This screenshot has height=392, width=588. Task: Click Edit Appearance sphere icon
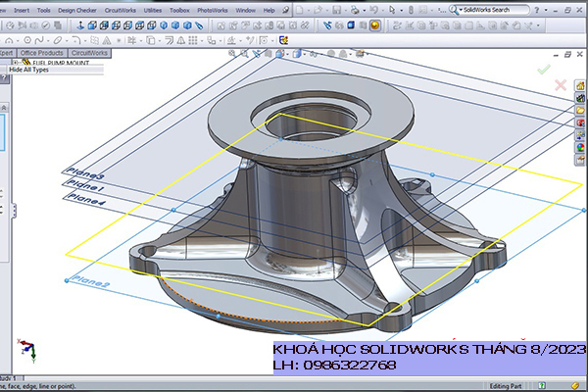click(331, 54)
